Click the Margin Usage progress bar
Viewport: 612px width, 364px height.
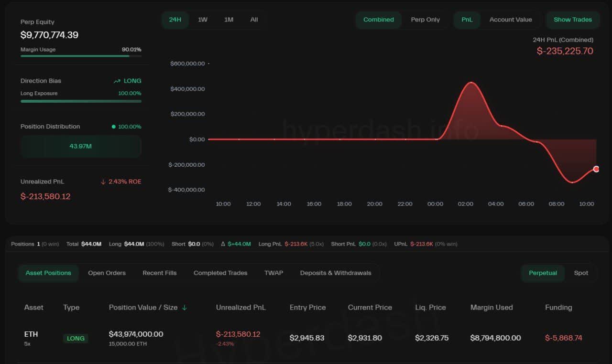pos(81,56)
